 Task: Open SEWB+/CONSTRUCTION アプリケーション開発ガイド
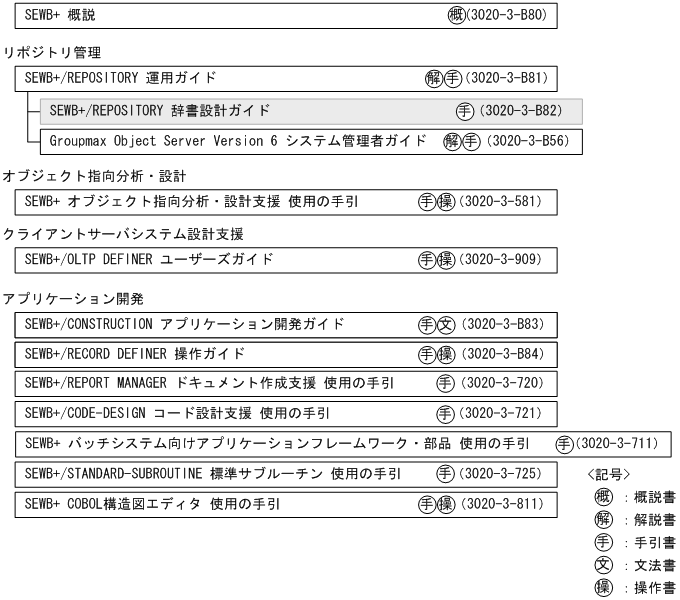[286, 325]
